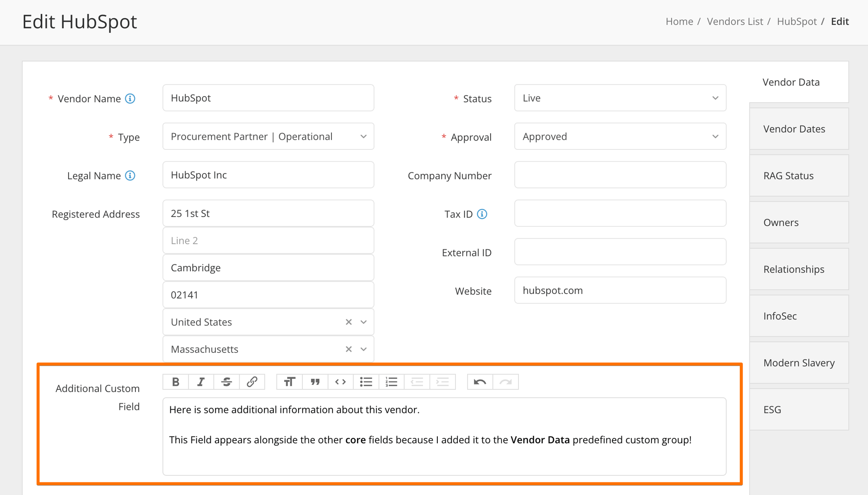Open the text size formatting icon
Image resolution: width=868 pixels, height=495 pixels.
click(x=289, y=382)
